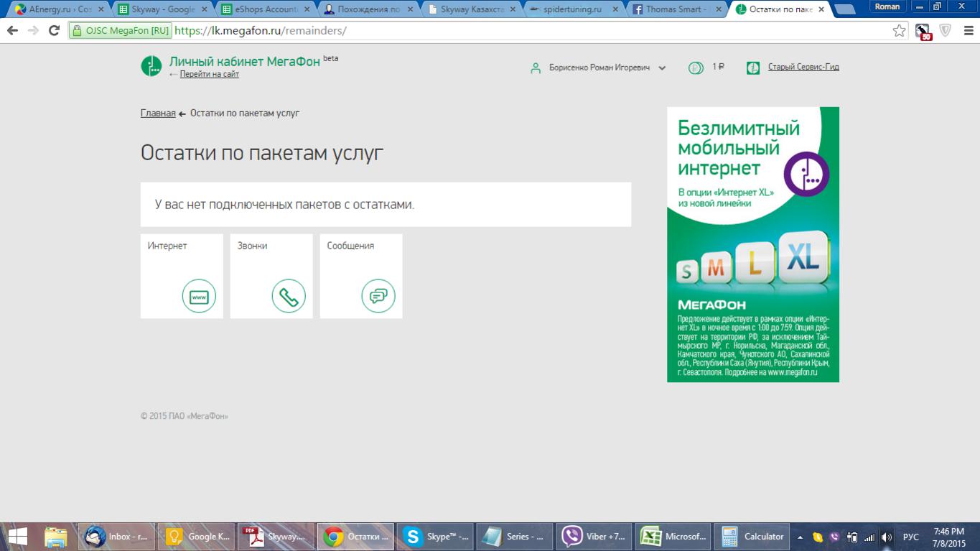Click the Борисенко Роман Игоревич account name

(x=599, y=68)
